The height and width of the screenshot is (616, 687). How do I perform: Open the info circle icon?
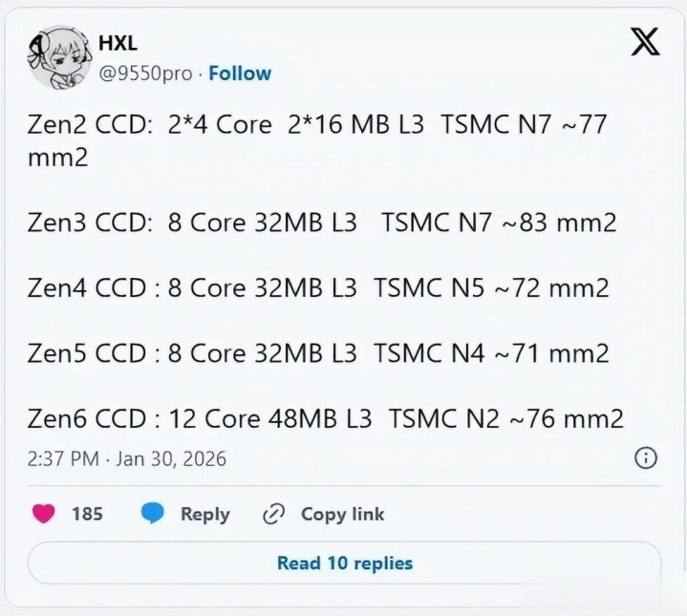[646, 458]
